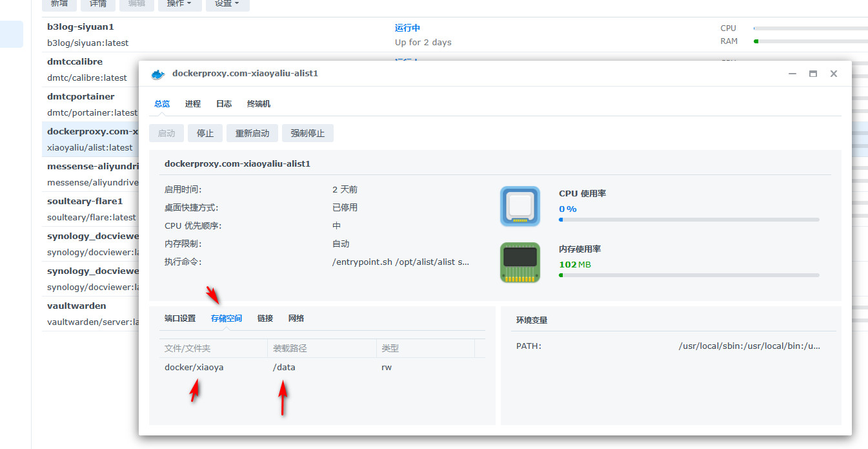Click the 已停用 desktop shortcut value

click(x=345, y=207)
